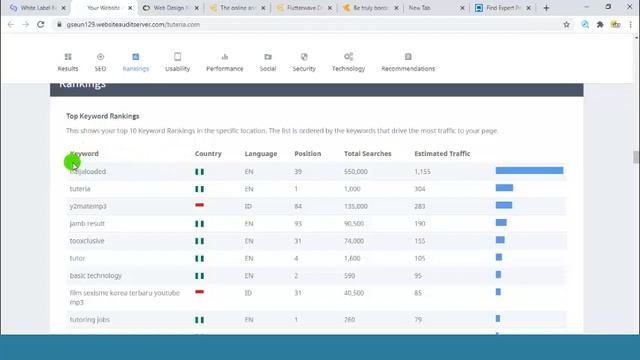Switch to the Find Expert tab
The height and width of the screenshot is (360, 640).
tap(503, 8)
